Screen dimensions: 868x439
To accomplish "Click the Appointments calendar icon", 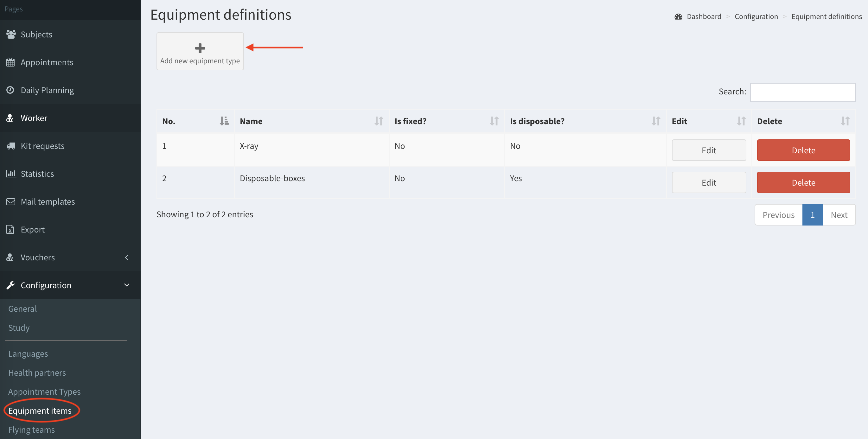I will [x=10, y=62].
